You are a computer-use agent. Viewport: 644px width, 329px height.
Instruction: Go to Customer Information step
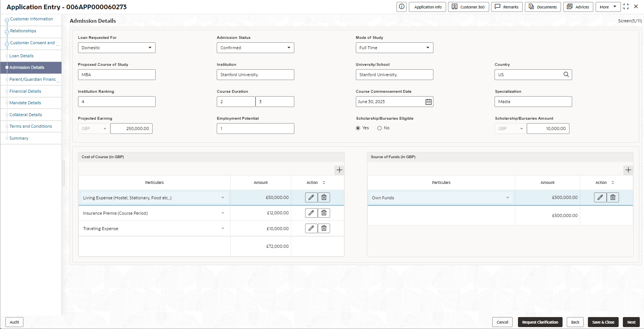(x=32, y=19)
